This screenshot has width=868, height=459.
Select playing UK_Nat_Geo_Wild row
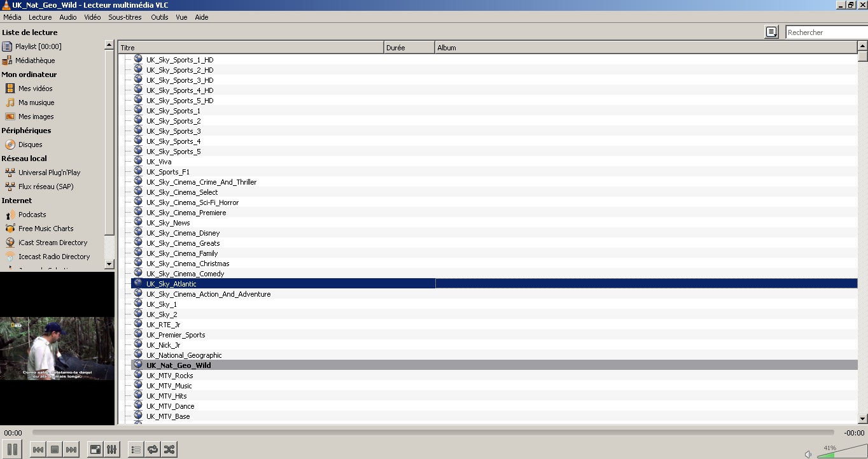[494, 365]
